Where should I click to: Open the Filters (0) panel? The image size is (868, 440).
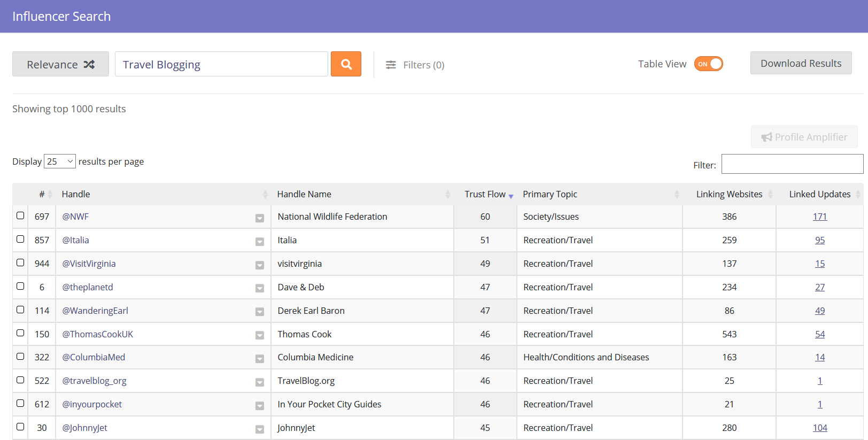point(415,65)
